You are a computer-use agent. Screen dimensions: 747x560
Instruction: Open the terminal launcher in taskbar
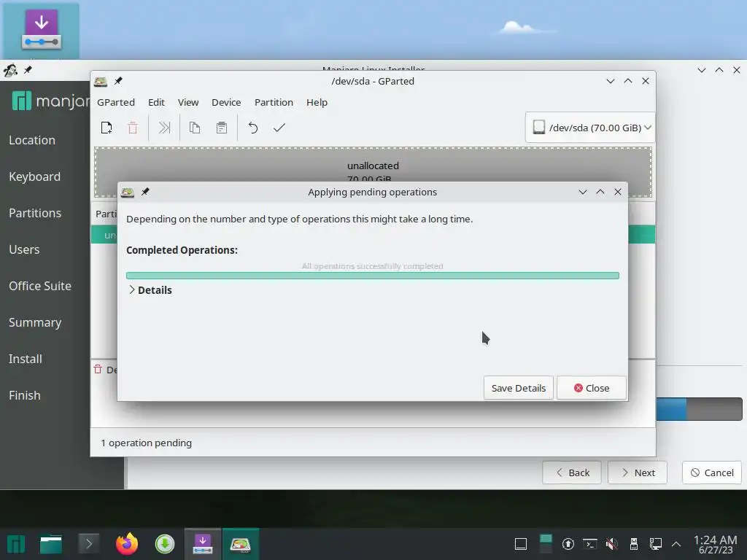(88, 543)
